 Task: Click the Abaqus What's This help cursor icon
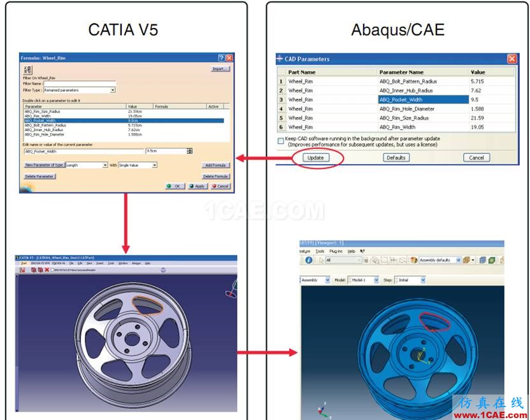(362, 251)
